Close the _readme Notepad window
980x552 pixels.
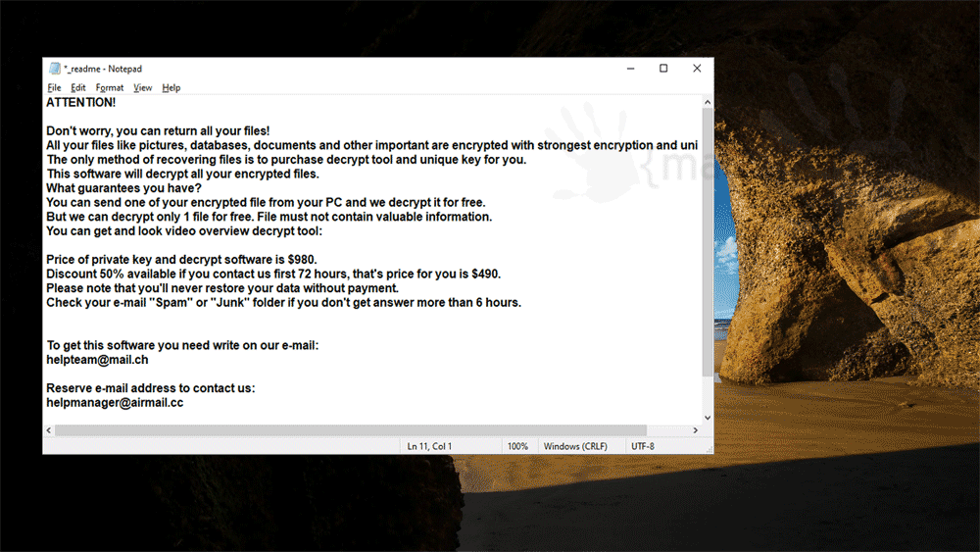[697, 68]
